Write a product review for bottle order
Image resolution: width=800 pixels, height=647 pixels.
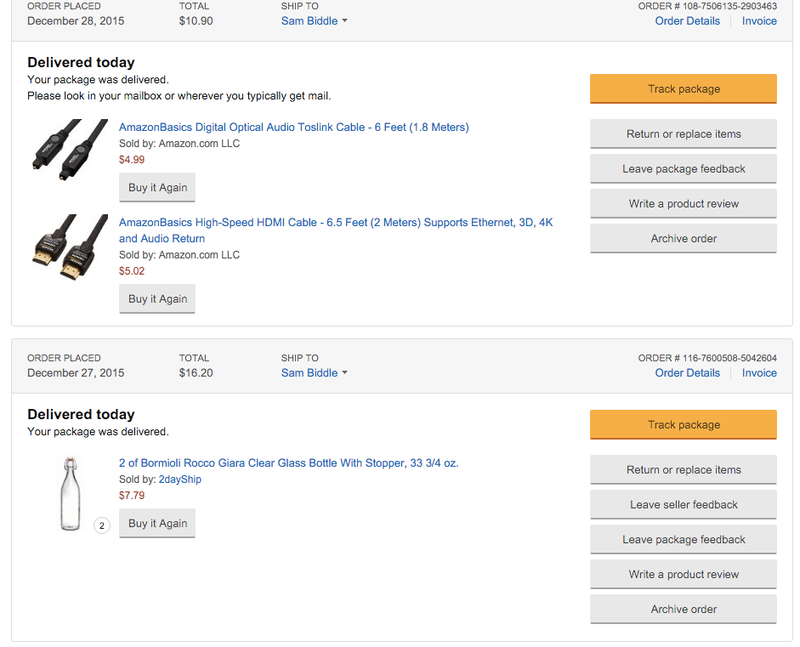683,574
